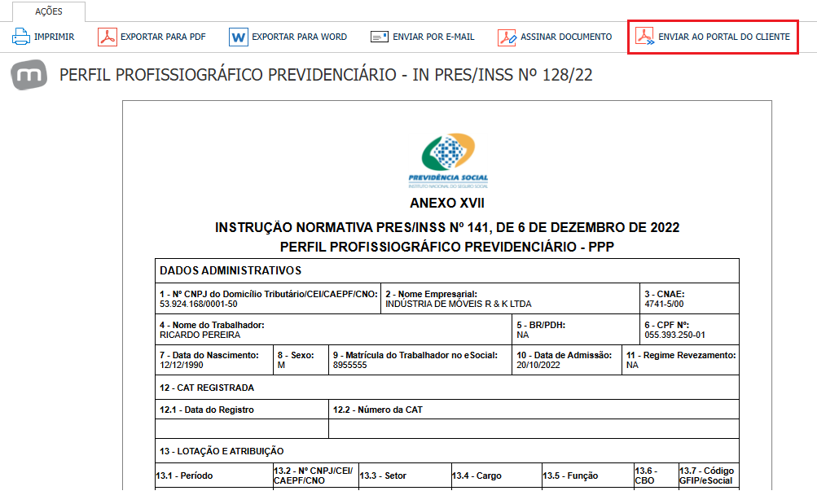817x504 pixels.
Task: Click the worker name RICARDO PEREIRA
Action: [x=200, y=335]
